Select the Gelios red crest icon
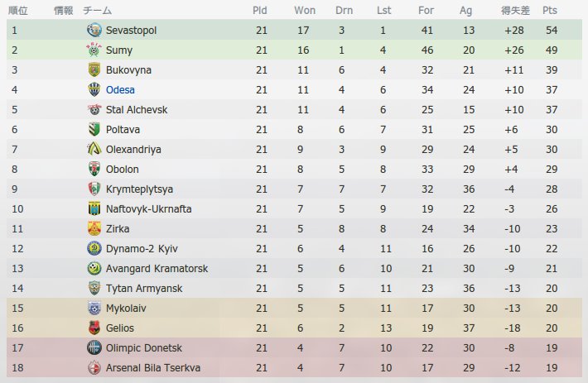The width and height of the screenshot is (588, 383). click(94, 328)
